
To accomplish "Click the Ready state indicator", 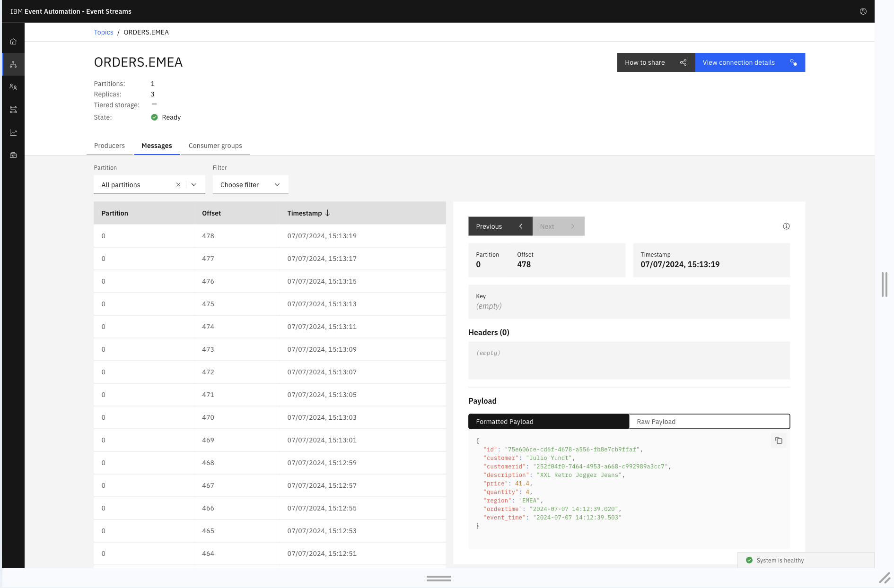I will pyautogui.click(x=166, y=117).
